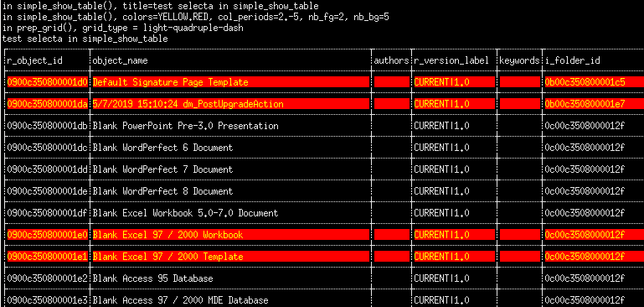The image size is (644, 307).
Task: Click table title line 'test selecta in simple_show_table'
Action: pyautogui.click(x=85, y=39)
